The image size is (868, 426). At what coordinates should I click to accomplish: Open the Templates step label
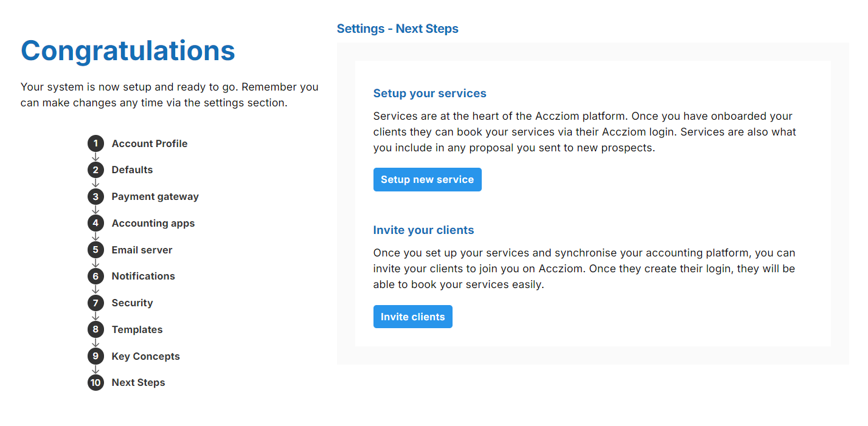pos(137,329)
